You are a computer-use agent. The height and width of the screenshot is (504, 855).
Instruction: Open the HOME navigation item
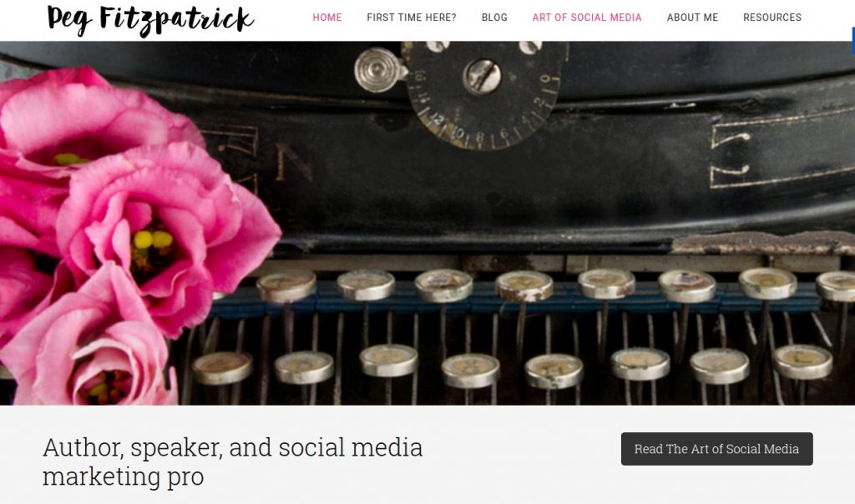click(x=327, y=18)
